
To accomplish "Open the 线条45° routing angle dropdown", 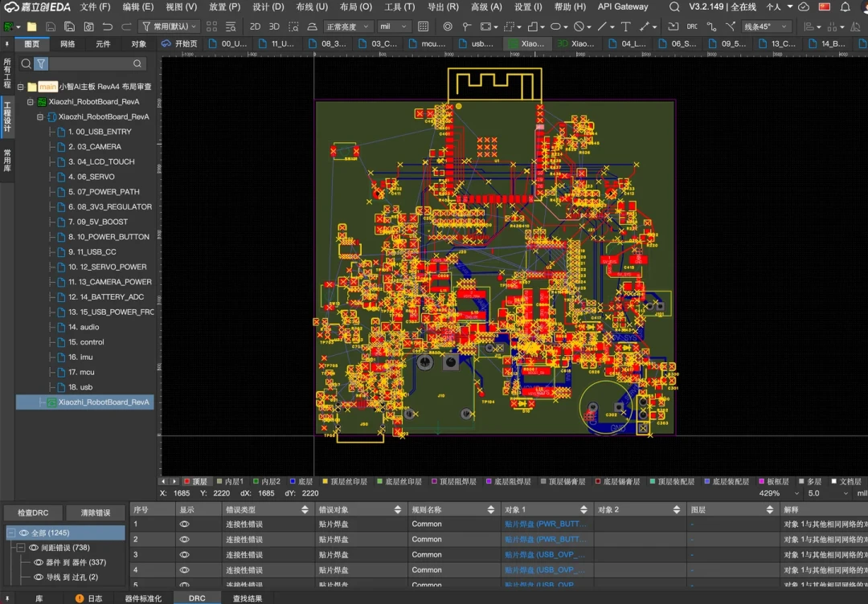I will pyautogui.click(x=766, y=27).
